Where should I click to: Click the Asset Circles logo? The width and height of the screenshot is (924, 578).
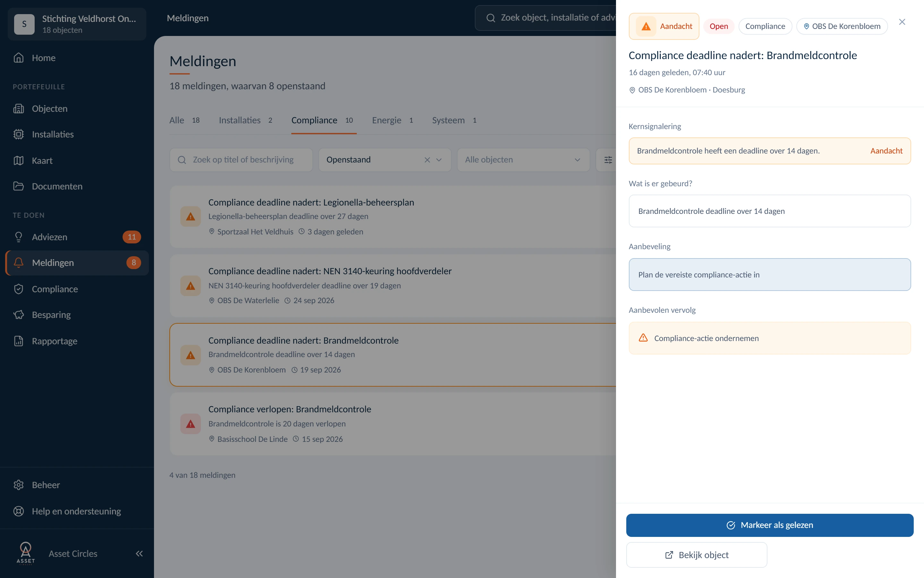pyautogui.click(x=26, y=554)
